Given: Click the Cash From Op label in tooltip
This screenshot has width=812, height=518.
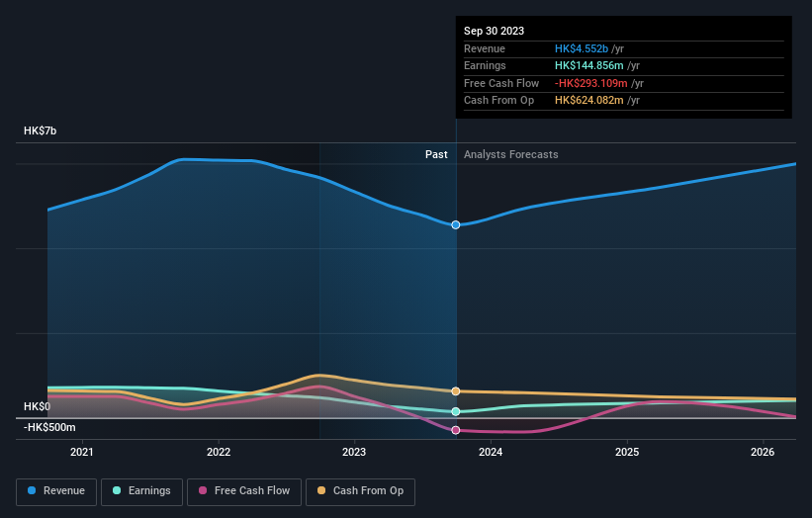Looking at the screenshot, I should pyautogui.click(x=498, y=101).
